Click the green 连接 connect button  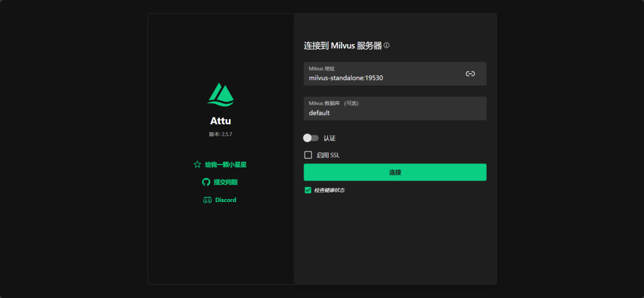click(395, 172)
